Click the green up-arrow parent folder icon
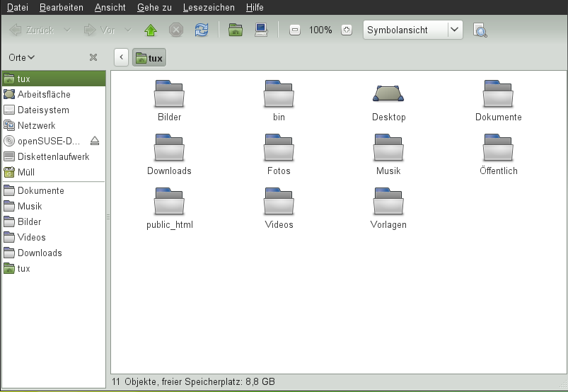Viewport: 568px width, 392px height. click(150, 30)
